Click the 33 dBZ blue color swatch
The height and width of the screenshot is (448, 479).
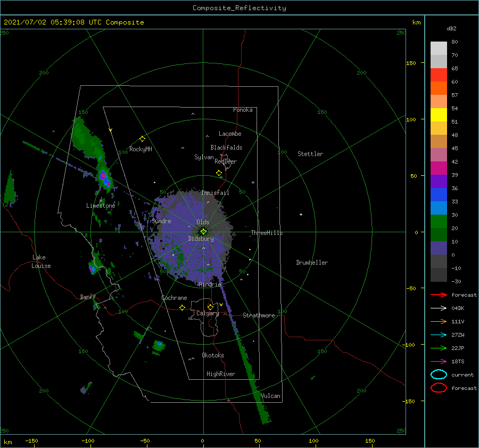point(439,208)
